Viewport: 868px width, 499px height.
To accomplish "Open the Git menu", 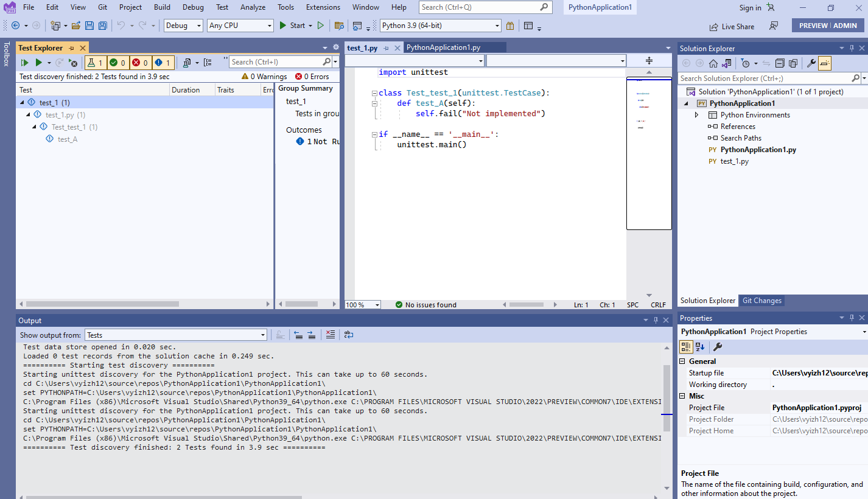I will click(x=102, y=7).
